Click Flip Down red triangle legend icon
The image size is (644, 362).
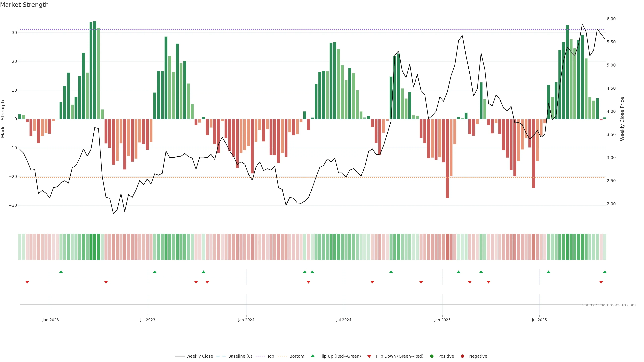pyautogui.click(x=369, y=356)
